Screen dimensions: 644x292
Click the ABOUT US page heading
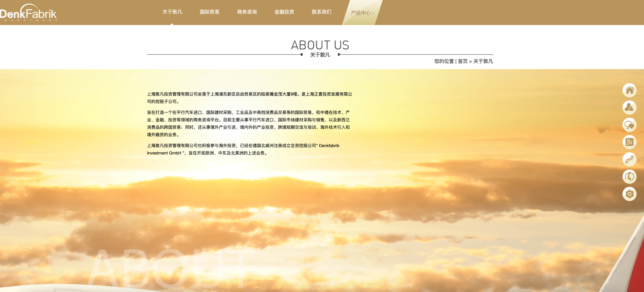pyautogui.click(x=320, y=45)
